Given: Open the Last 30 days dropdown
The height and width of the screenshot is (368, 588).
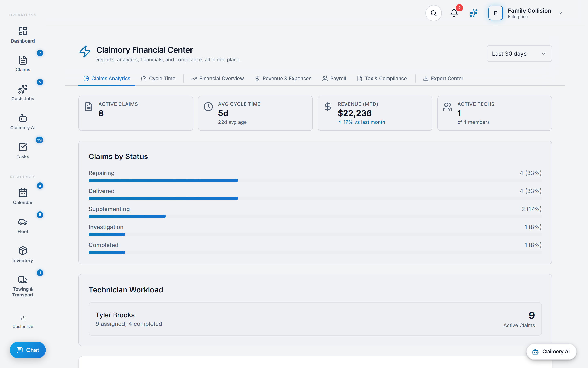Looking at the screenshot, I should (x=519, y=54).
